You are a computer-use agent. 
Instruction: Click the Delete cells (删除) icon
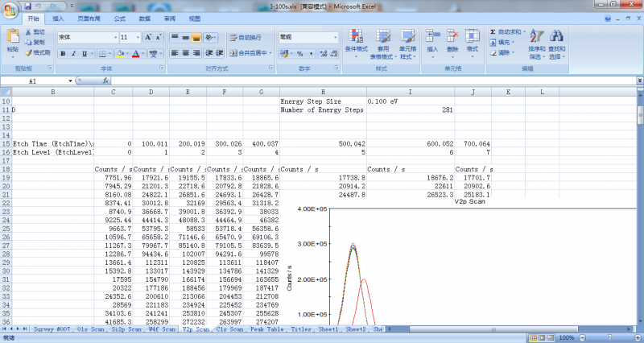click(x=452, y=37)
